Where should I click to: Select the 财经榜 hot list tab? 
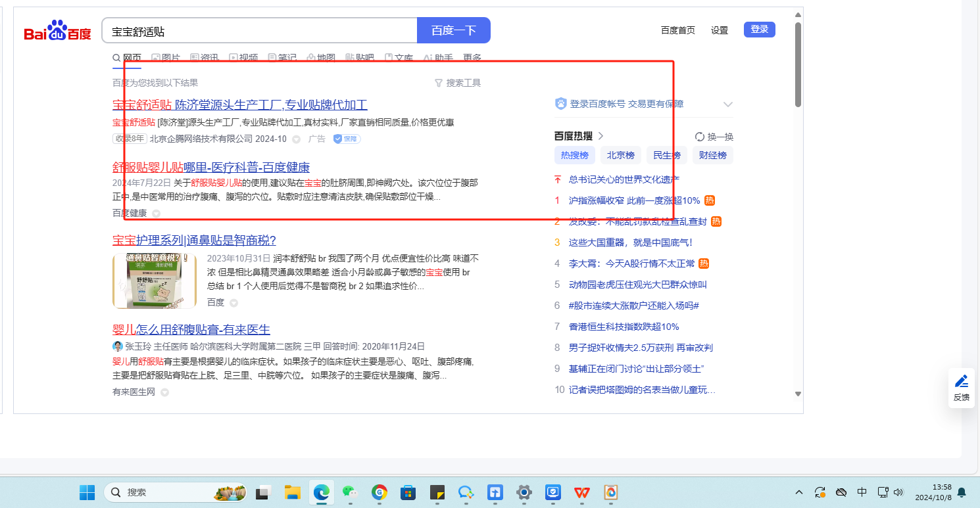713,156
